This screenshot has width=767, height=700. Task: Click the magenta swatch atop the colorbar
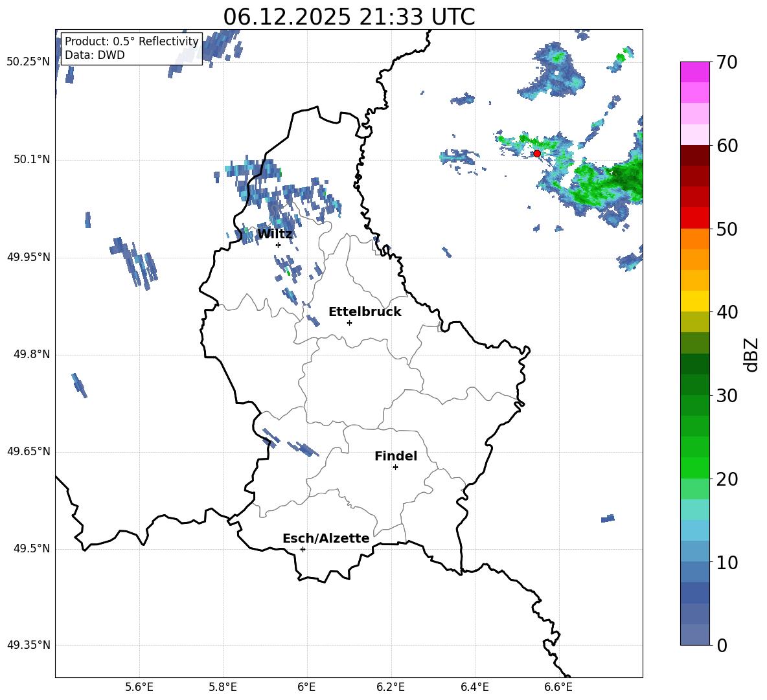(x=695, y=73)
